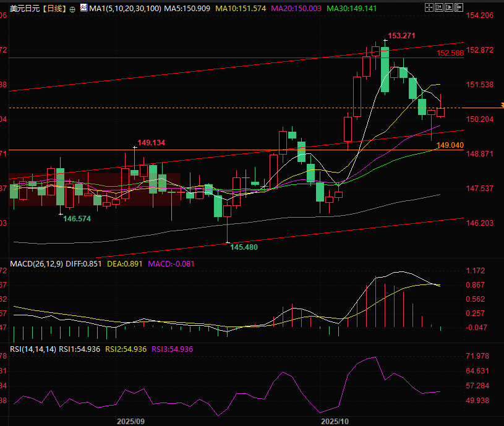Click the 2025/09 date axis label
504x426 pixels.
131,422
